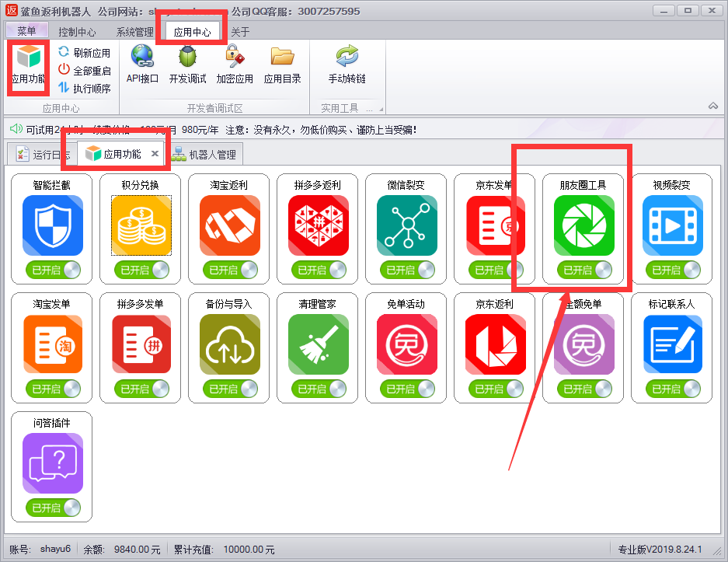Toggle the 拼多多发单 已开启 switch
The height and width of the screenshot is (562, 728).
click(141, 389)
